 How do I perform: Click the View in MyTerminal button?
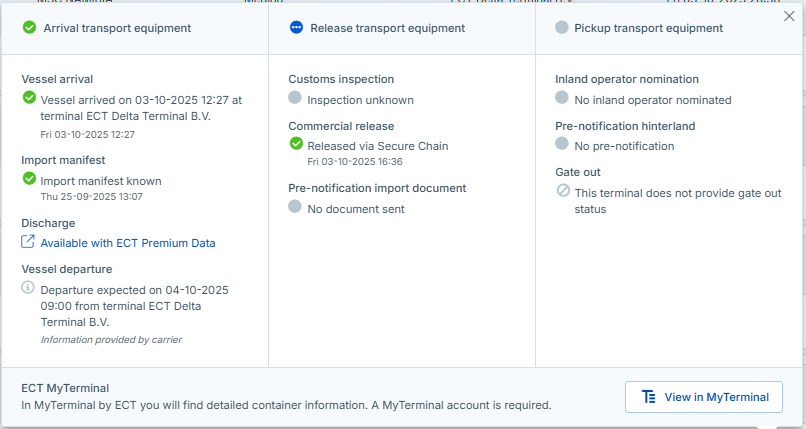[704, 397]
